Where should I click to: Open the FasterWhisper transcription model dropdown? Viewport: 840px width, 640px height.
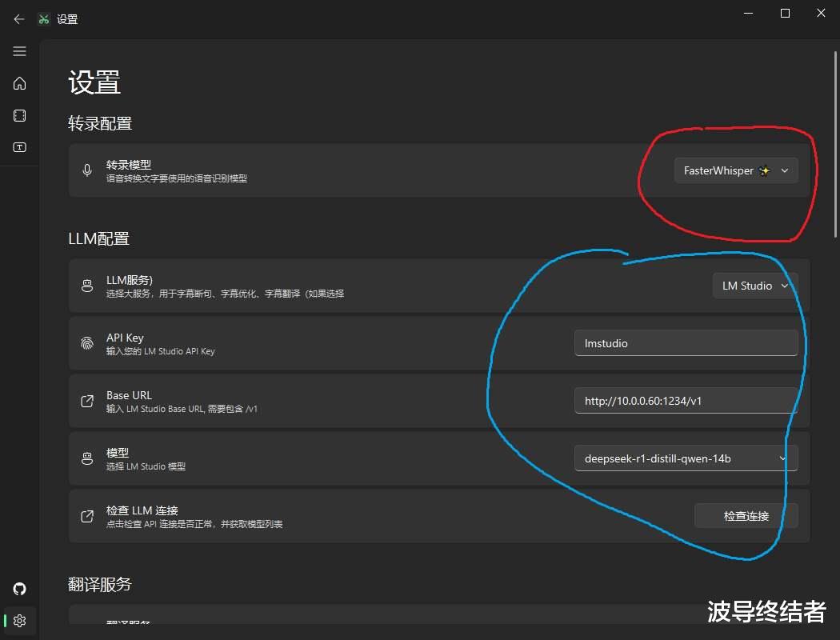(736, 170)
